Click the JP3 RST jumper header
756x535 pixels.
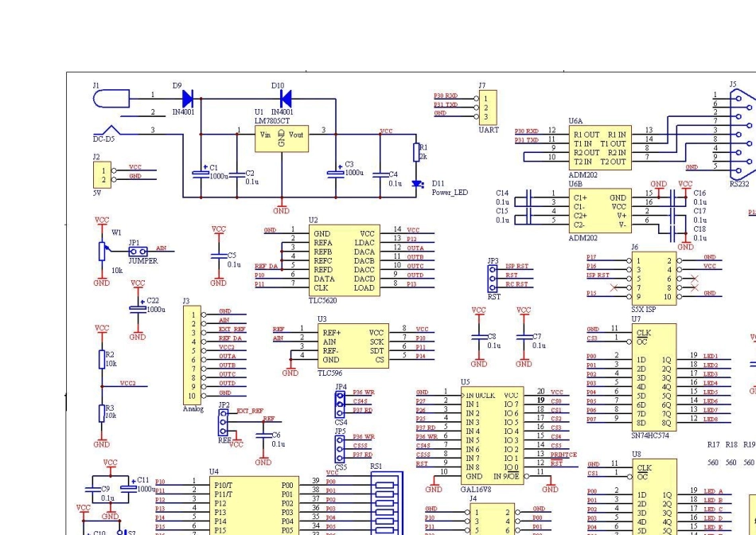tap(493, 278)
